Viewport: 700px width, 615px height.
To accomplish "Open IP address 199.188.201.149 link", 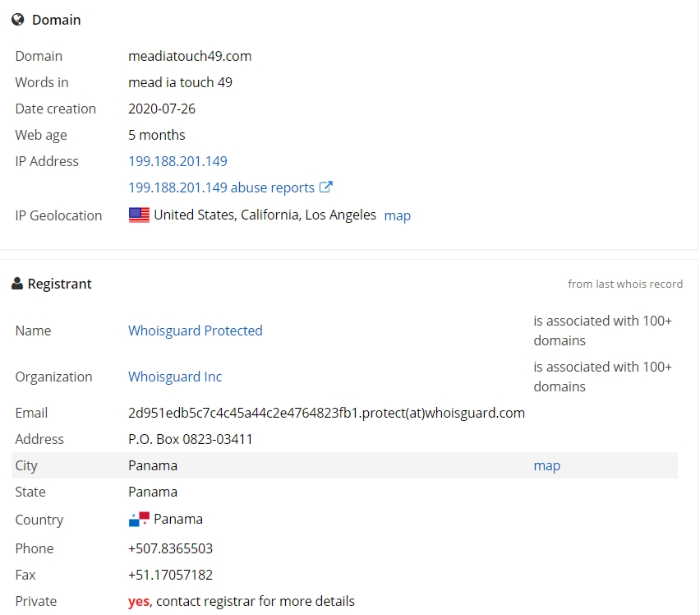I will click(x=177, y=161).
